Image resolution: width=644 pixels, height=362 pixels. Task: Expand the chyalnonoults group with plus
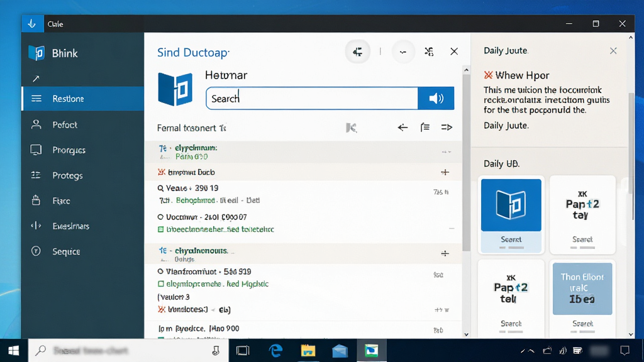point(445,253)
